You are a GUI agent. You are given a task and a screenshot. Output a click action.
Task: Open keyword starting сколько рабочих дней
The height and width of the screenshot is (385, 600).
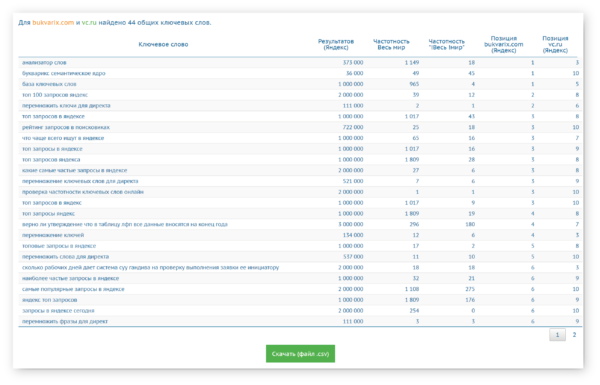[x=150, y=268]
